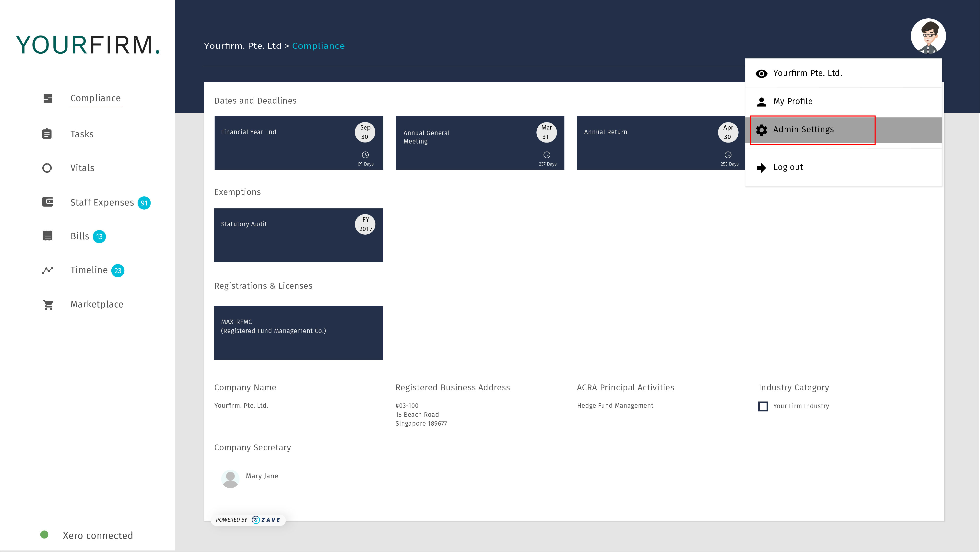Open Compliance in the sidebar
Viewport: 980px width, 552px height.
pyautogui.click(x=95, y=98)
